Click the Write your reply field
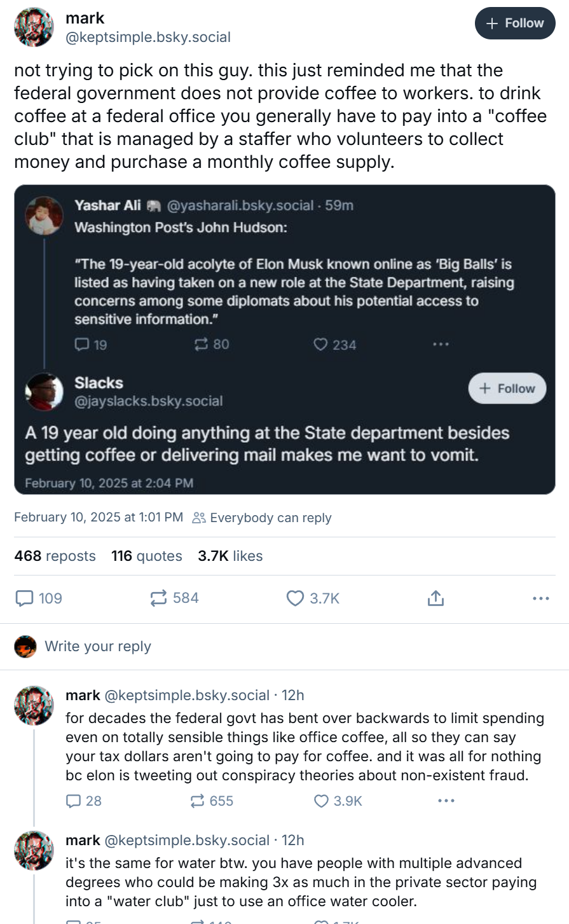 point(98,647)
